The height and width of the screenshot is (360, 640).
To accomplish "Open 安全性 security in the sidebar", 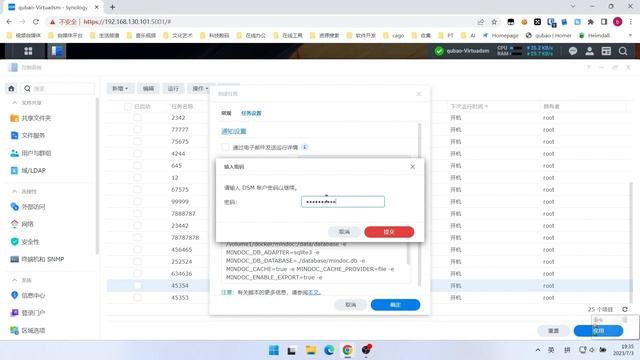I will pos(25,242).
